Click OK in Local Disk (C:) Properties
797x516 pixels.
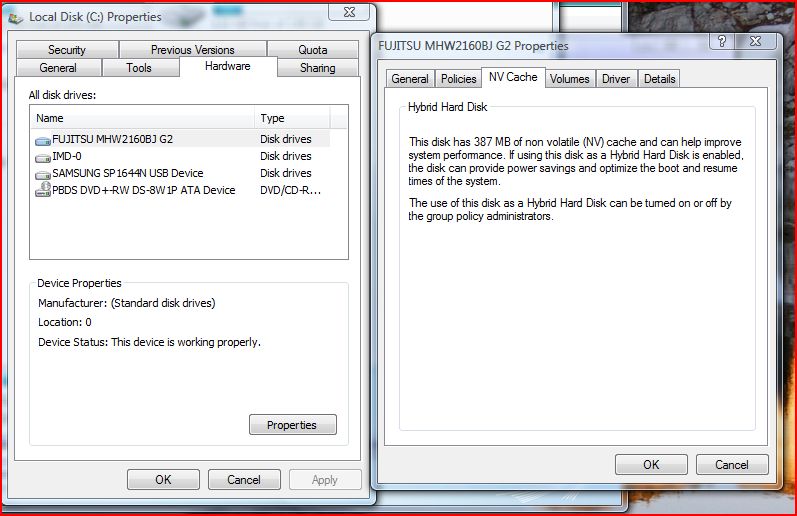point(163,479)
